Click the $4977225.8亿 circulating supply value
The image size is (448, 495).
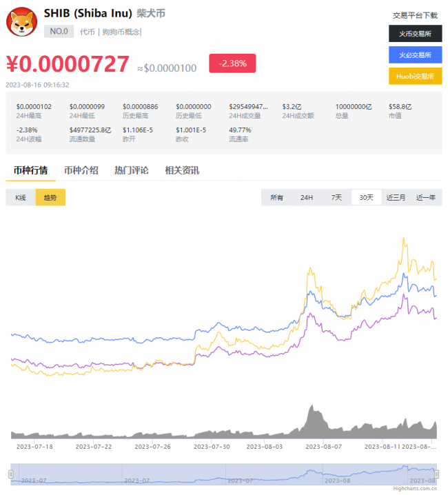coord(90,130)
